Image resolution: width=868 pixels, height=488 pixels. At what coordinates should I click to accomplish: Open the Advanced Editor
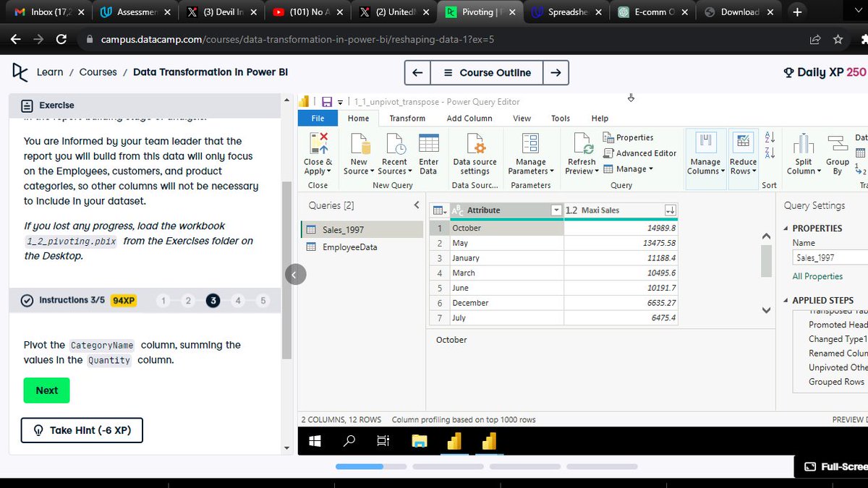(x=640, y=153)
